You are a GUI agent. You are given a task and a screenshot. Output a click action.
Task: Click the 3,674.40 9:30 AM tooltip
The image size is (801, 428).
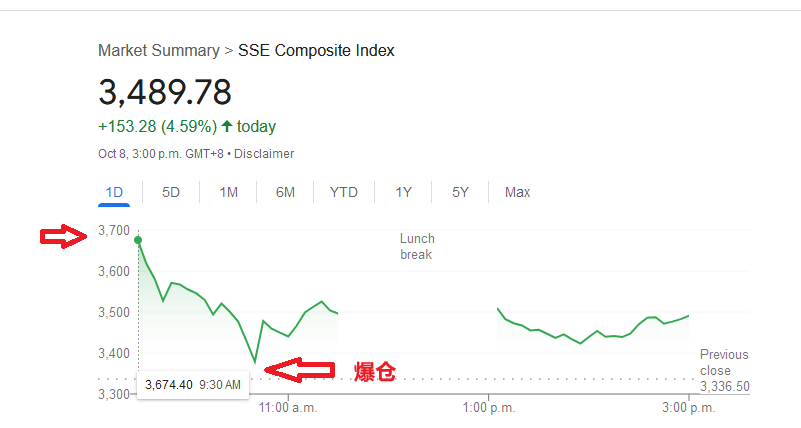pyautogui.click(x=192, y=384)
